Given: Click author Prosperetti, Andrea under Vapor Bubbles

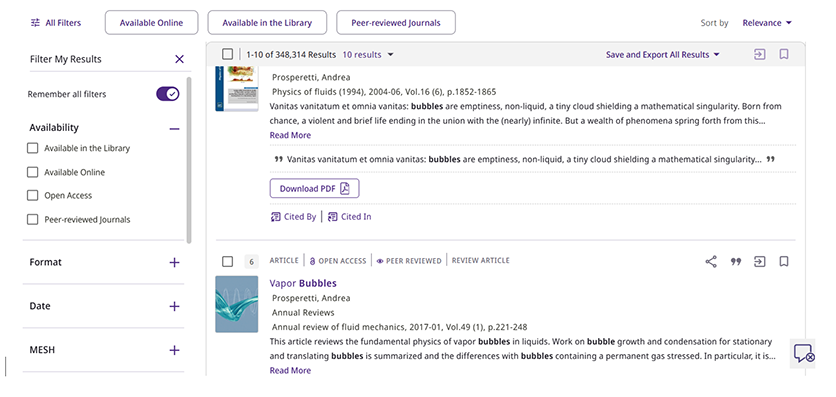Looking at the screenshot, I should click(311, 298).
